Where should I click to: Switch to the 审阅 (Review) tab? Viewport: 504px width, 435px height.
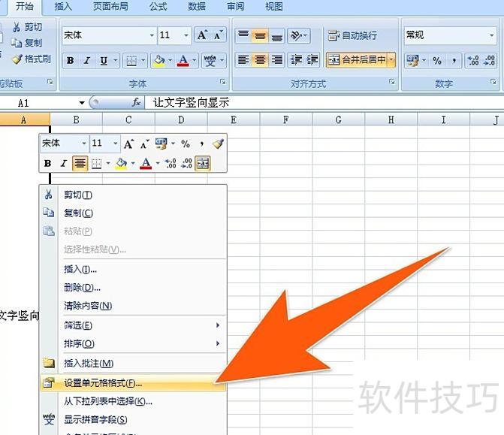[236, 6]
